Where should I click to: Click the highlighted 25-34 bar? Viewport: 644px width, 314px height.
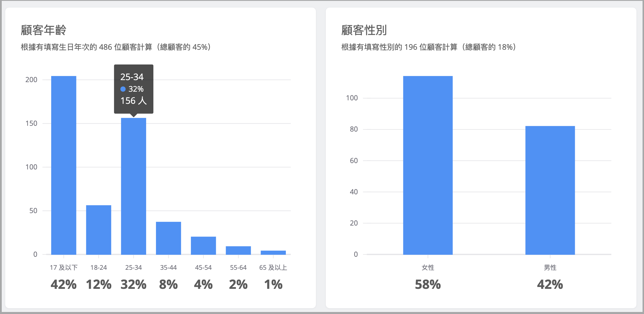tap(133, 186)
